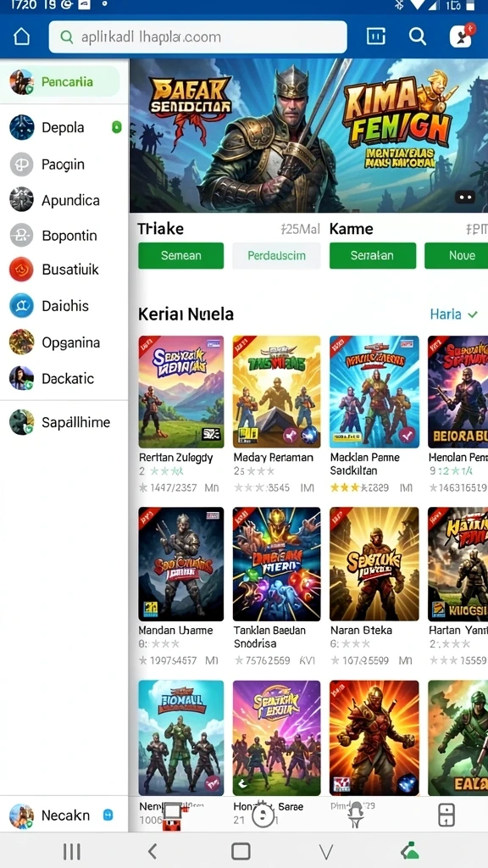488x868 pixels.
Task: Click the Daiohis avatar icon
Action: (x=21, y=305)
